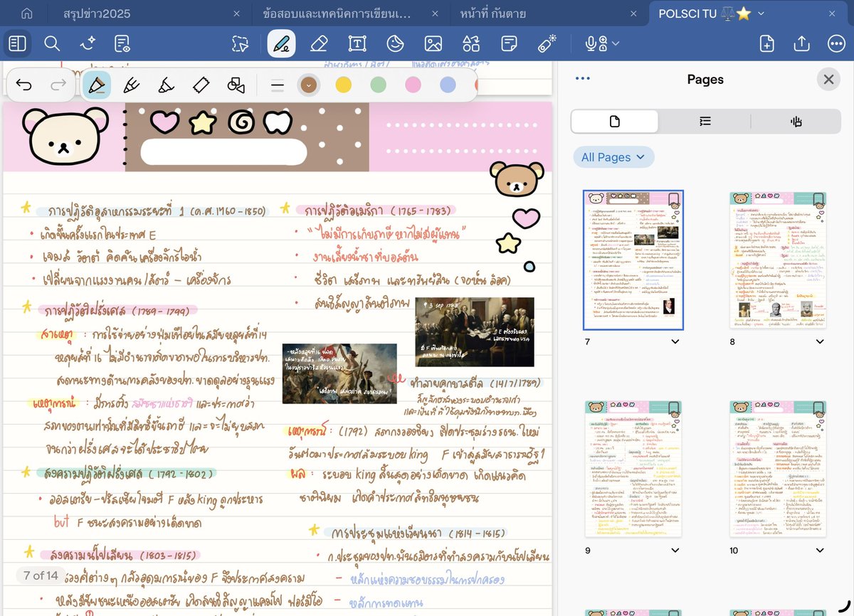Open the AI sparkle assistant icon
The height and width of the screenshot is (616, 854).
coord(88,44)
